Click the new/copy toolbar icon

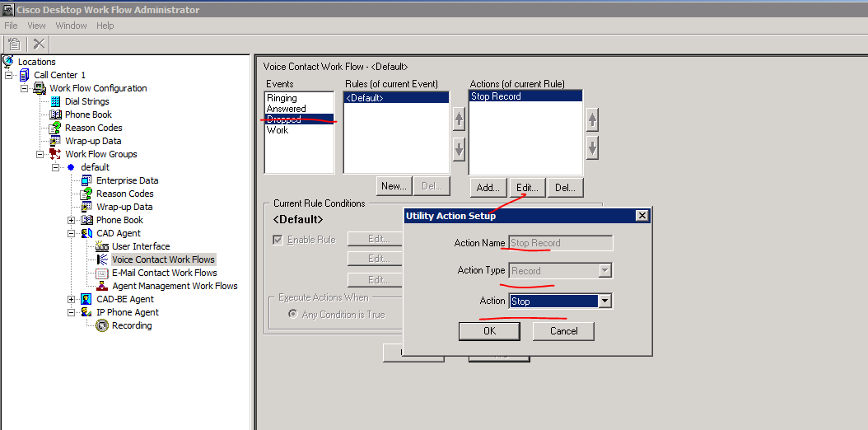(x=14, y=44)
